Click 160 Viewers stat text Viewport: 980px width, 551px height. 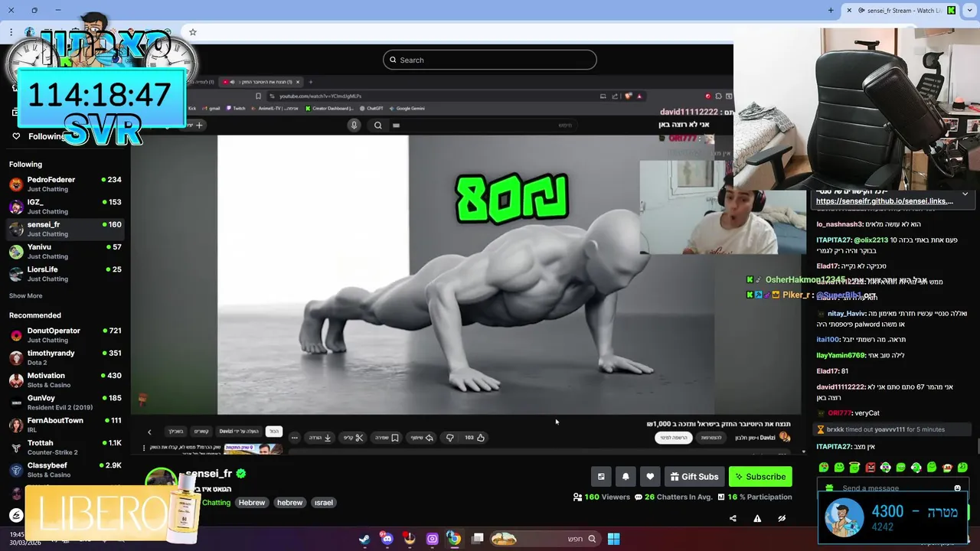(607, 497)
